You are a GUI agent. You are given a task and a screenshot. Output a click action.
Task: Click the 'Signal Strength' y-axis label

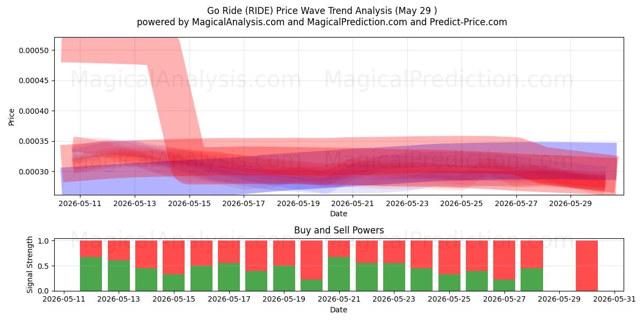pos(30,265)
